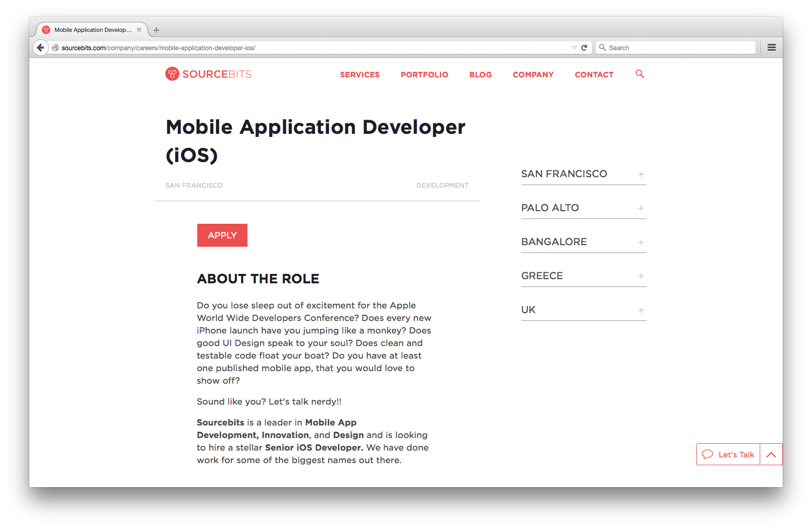Click the ABOUT THE ROLE heading
The width and height of the screenshot is (812, 529).
[258, 279]
